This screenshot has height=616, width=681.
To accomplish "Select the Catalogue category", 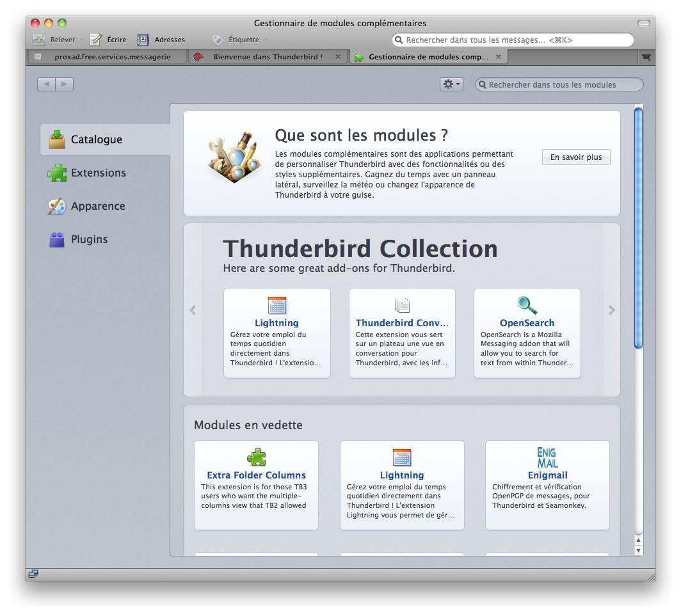I will coord(105,139).
